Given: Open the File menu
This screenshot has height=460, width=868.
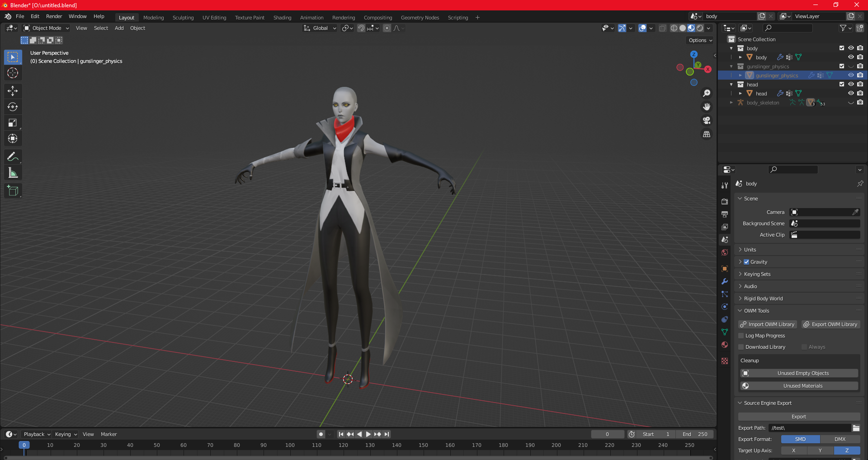Looking at the screenshot, I should click(x=20, y=16).
